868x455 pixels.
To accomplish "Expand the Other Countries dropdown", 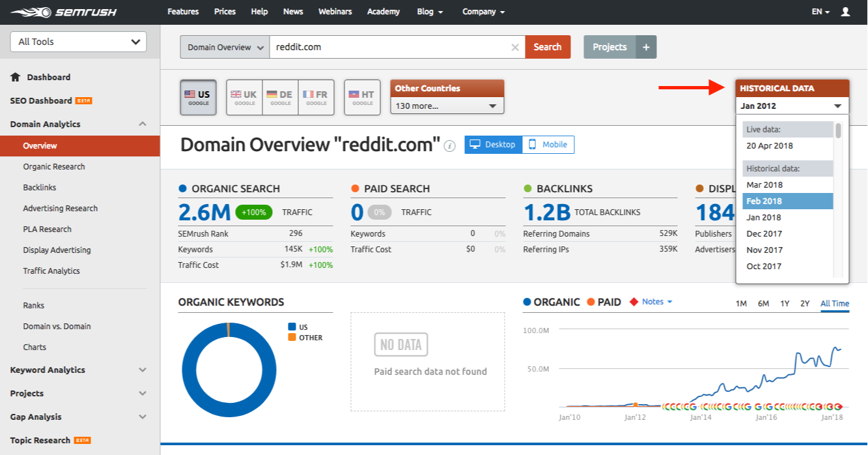I will (447, 106).
